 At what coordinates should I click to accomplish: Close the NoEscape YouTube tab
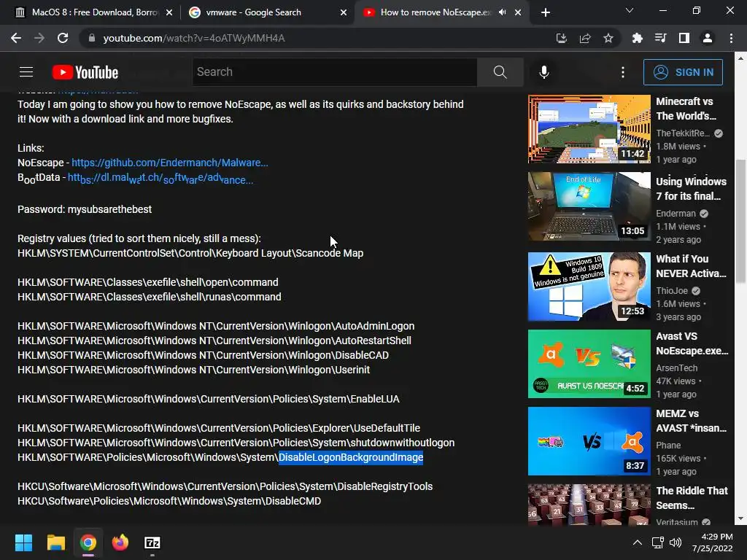518,13
